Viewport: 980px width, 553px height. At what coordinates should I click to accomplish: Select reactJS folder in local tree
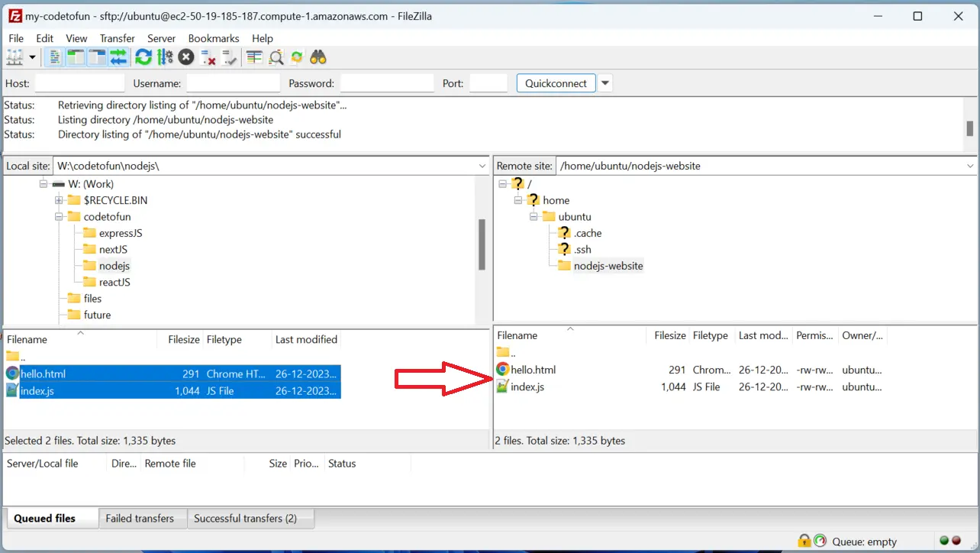114,282
